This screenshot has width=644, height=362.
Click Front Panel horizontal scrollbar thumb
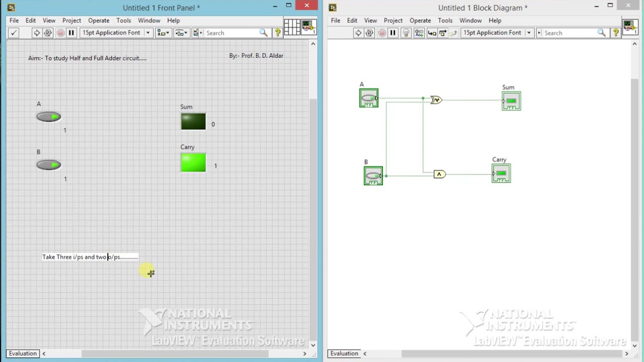(174, 353)
